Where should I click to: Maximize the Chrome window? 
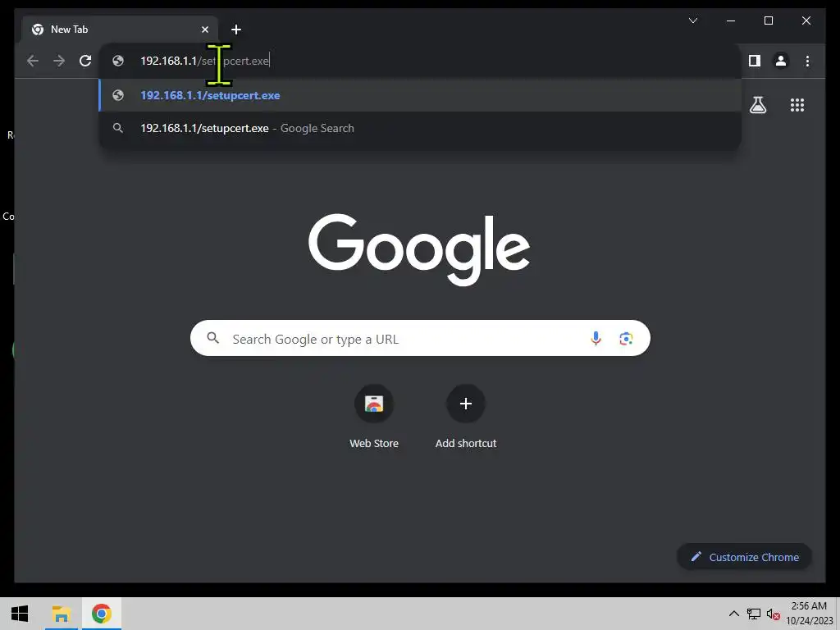[x=768, y=21]
